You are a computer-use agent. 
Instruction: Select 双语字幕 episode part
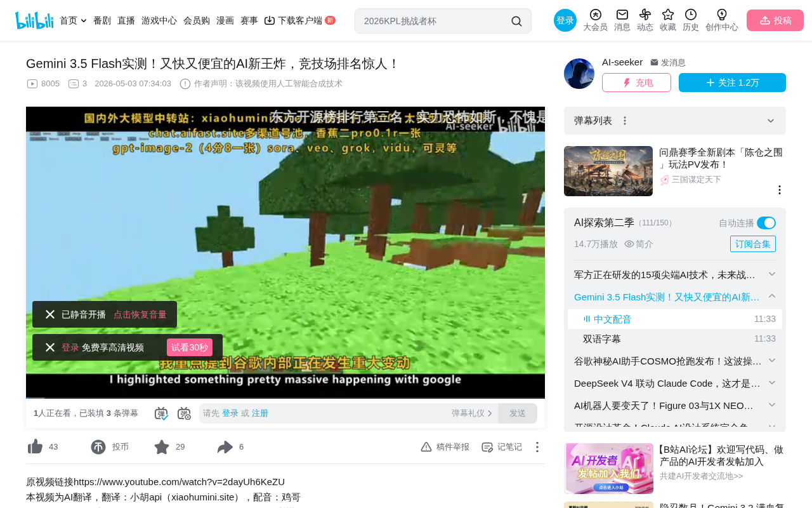[x=675, y=338]
